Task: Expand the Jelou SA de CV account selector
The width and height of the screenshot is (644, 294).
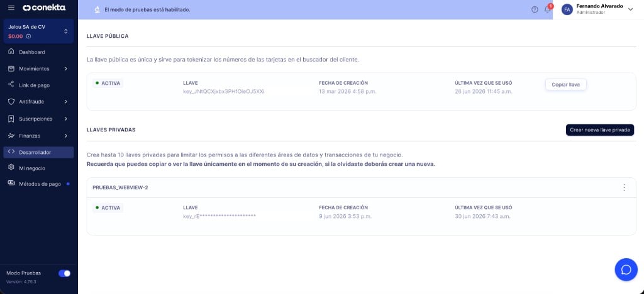Action: click(65, 31)
